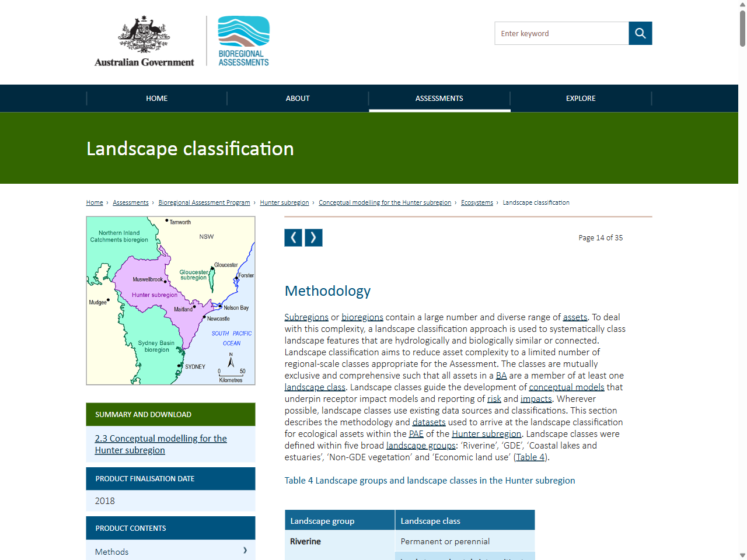Image resolution: width=747 pixels, height=560 pixels.
Task: Open 2.3 Conceptual modelling for the Hunter subregion
Action: [160, 444]
